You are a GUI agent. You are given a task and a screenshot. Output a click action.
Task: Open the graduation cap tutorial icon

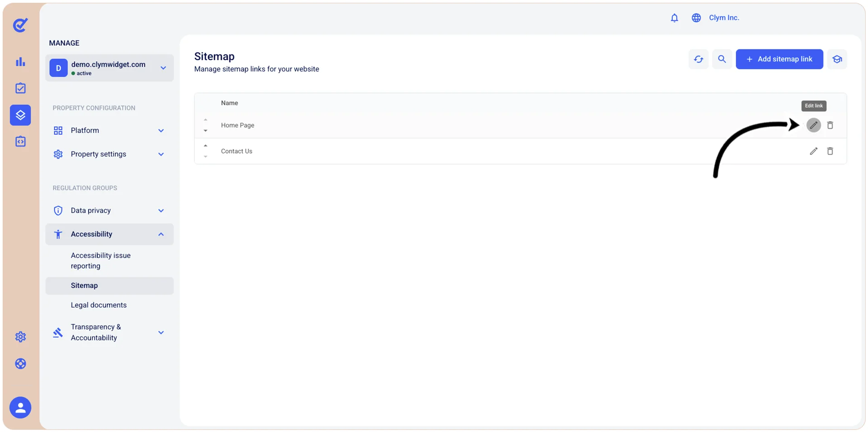pos(837,59)
